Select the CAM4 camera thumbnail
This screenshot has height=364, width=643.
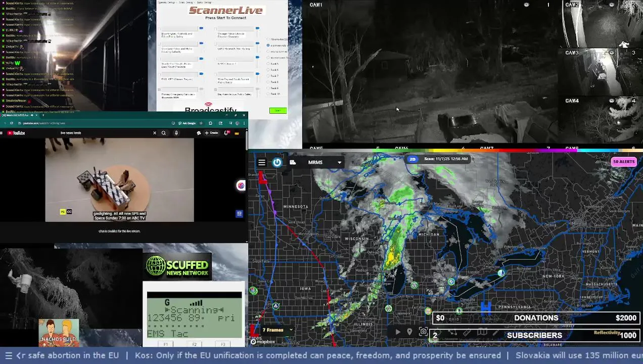pyautogui.click(x=602, y=120)
